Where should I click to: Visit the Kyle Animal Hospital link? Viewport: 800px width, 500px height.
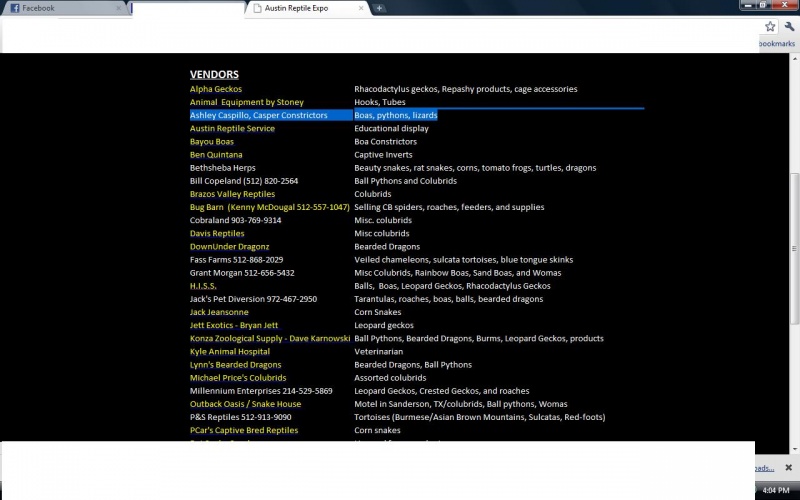coord(230,352)
